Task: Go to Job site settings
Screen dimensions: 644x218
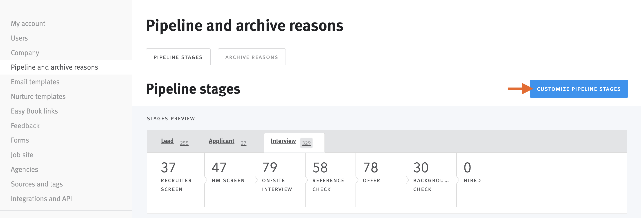Action: (x=22, y=155)
